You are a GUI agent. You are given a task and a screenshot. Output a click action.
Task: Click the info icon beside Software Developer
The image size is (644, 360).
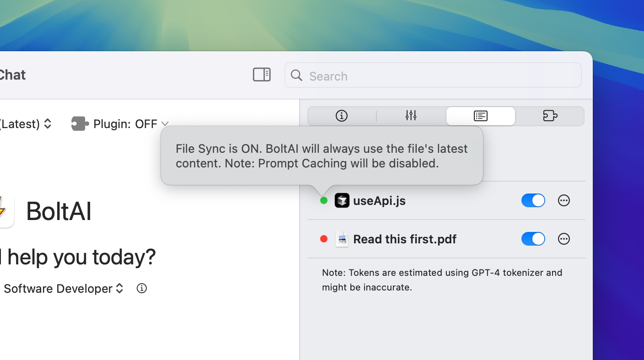[142, 288]
